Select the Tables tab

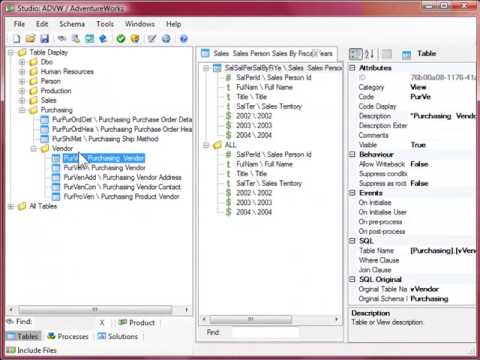click(23, 336)
